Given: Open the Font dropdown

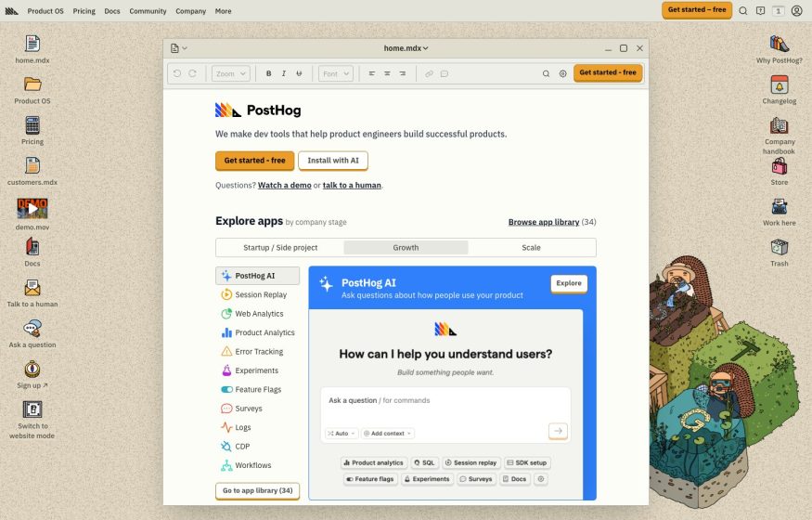Looking at the screenshot, I should point(335,73).
